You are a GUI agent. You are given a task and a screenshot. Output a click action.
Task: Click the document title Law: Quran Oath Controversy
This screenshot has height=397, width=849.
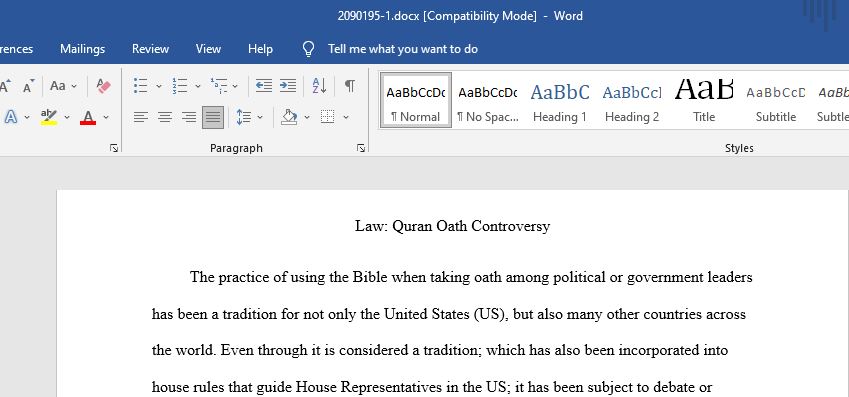pyautogui.click(x=453, y=226)
